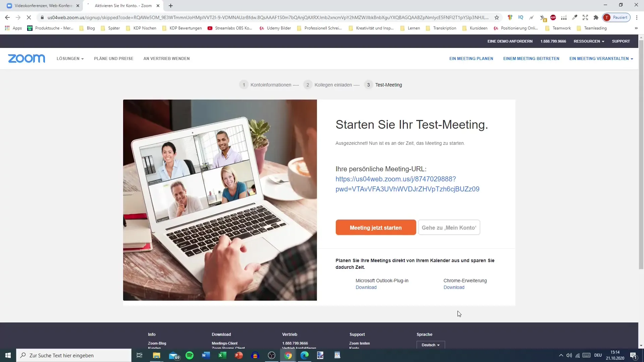Viewport: 644px width, 362px height.
Task: Expand the Deutsch language selector
Action: [431, 345]
